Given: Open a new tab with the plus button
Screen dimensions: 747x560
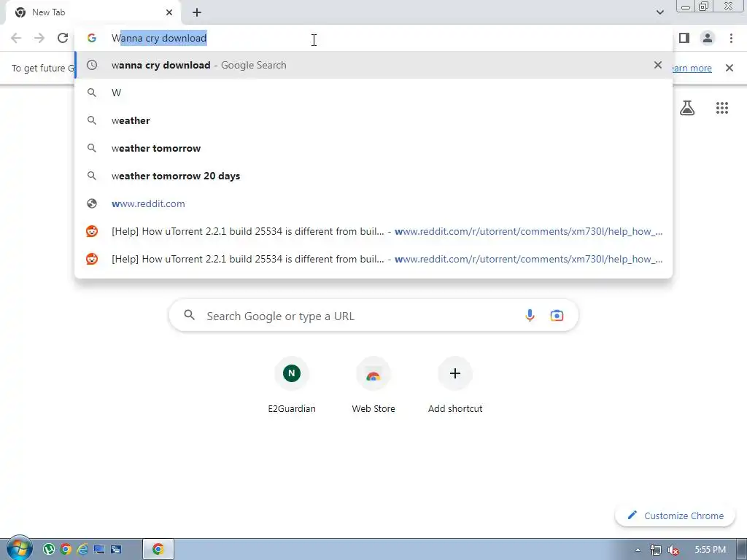Looking at the screenshot, I should (x=197, y=12).
